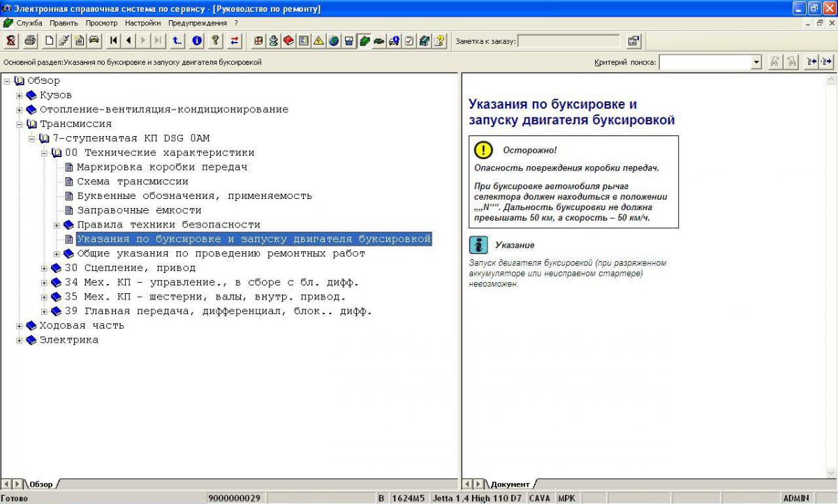Screen dimensions: 838x504
Task: Click the Заметка к заказу input field
Action: click(x=569, y=41)
